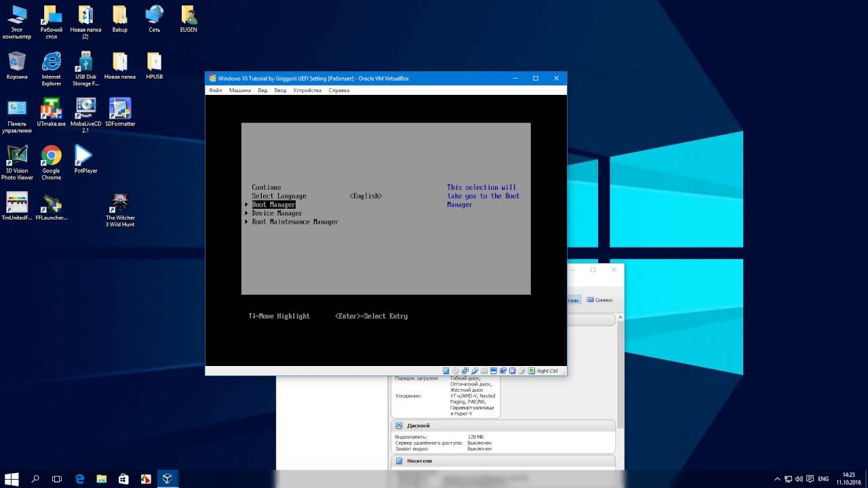Image resolution: width=868 pixels, height=488 pixels.
Task: Select the Новая папка (2) desktop icon
Action: (x=85, y=23)
